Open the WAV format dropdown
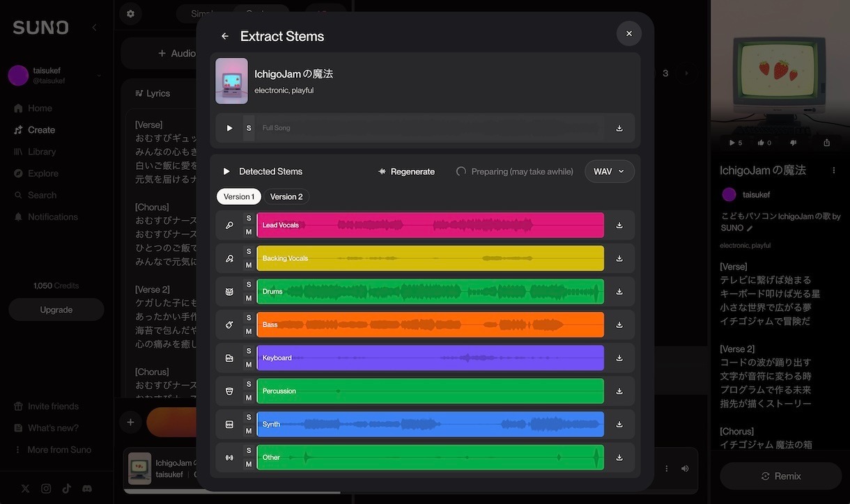 610,171
